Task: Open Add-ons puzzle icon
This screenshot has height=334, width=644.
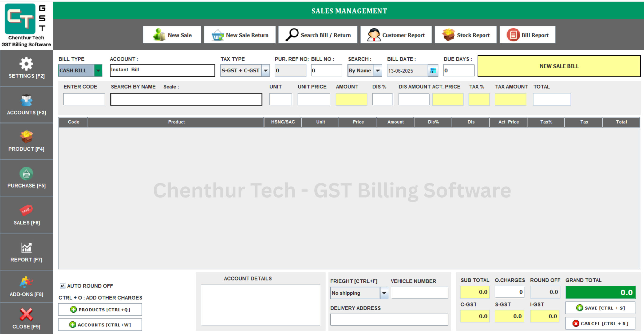Action: coord(26,282)
